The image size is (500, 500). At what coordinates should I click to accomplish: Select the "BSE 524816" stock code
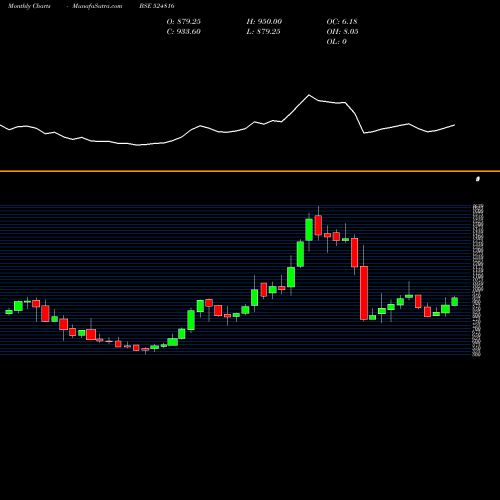click(x=157, y=6)
